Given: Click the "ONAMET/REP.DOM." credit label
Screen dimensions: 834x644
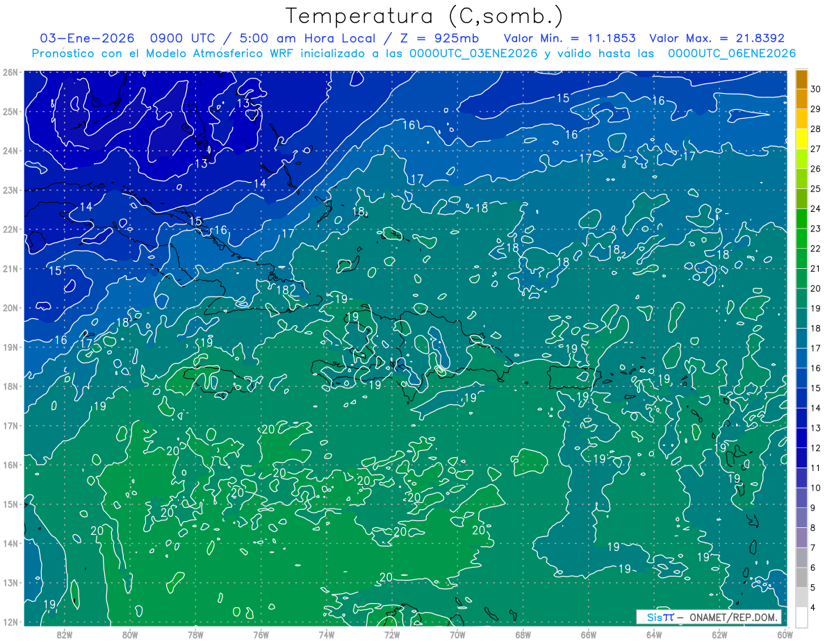Looking at the screenshot, I should [733, 617].
